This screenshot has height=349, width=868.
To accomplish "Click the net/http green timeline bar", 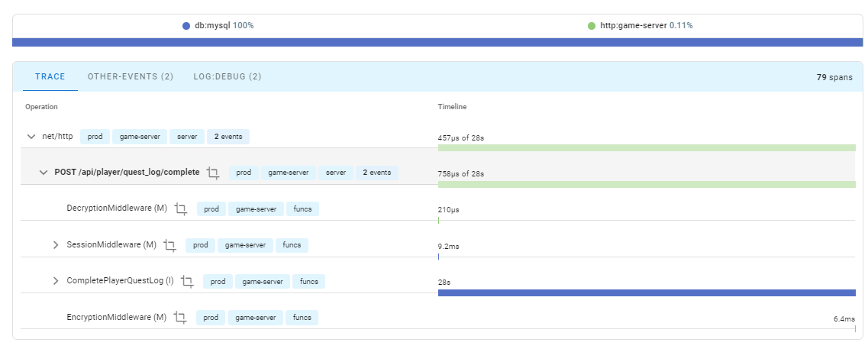I will (x=647, y=148).
